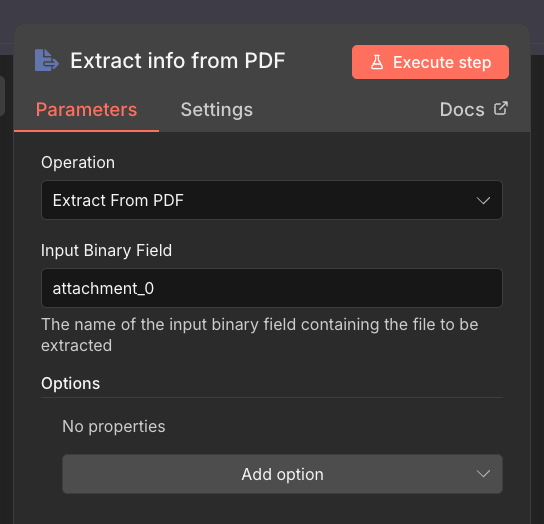Click the node title Extract info from PDF
The height and width of the screenshot is (524, 544).
tap(178, 61)
